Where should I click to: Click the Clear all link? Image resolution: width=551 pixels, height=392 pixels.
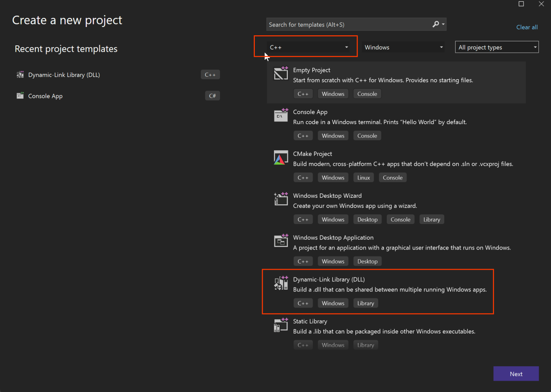[x=527, y=27]
